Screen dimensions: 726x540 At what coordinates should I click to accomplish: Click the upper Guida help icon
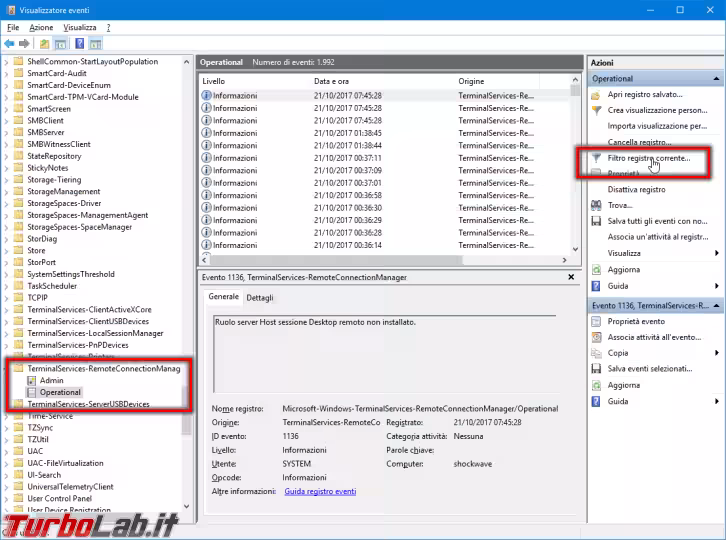[x=596, y=286]
